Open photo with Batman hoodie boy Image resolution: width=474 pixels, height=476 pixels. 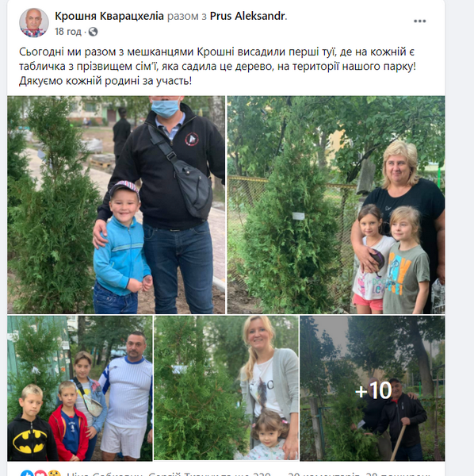click(80, 388)
